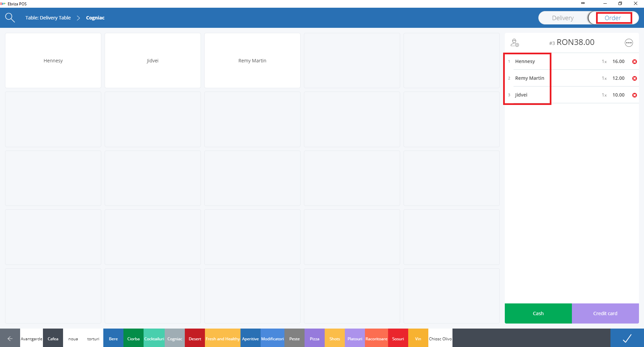Open the Shots category
Image resolution: width=644 pixels, height=347 pixels.
335,339
